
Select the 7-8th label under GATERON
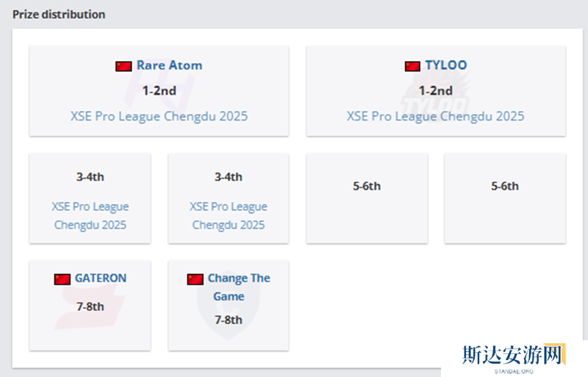pyautogui.click(x=90, y=306)
